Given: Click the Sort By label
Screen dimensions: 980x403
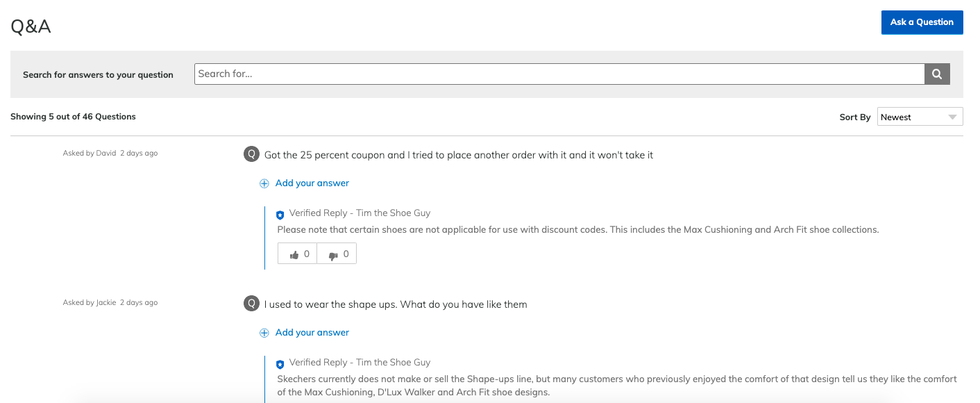Looking at the screenshot, I should (x=855, y=117).
